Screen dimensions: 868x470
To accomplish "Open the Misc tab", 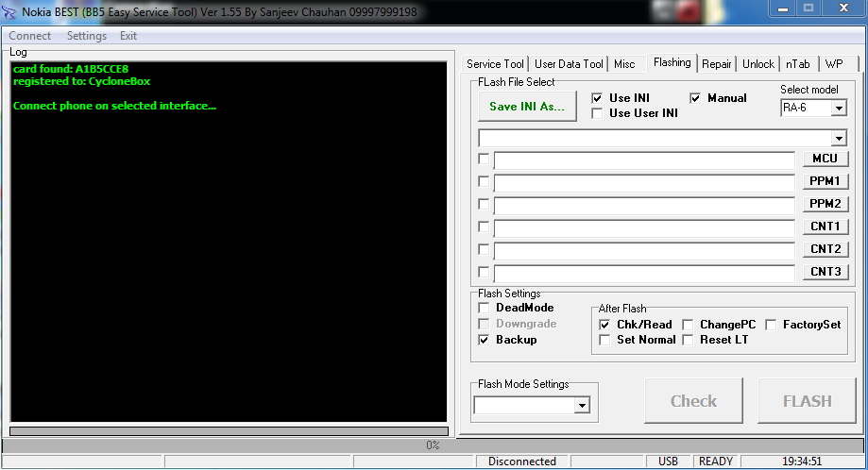I will [624, 64].
